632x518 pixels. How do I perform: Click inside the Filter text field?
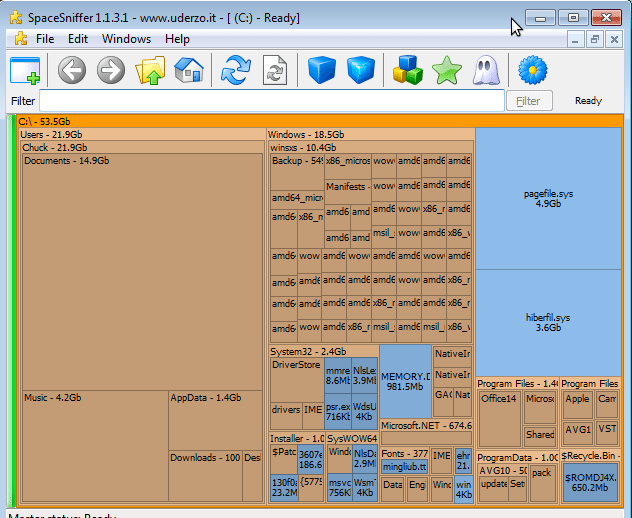[x=272, y=101]
